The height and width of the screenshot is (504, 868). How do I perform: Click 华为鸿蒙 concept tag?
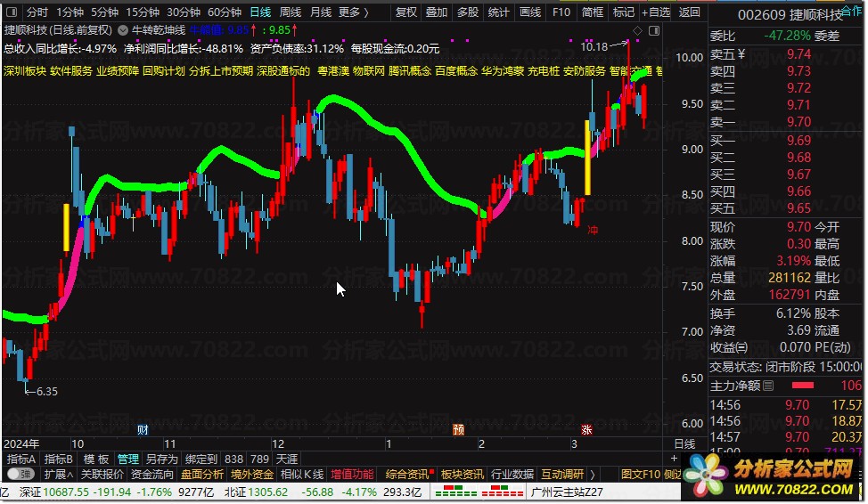point(502,71)
